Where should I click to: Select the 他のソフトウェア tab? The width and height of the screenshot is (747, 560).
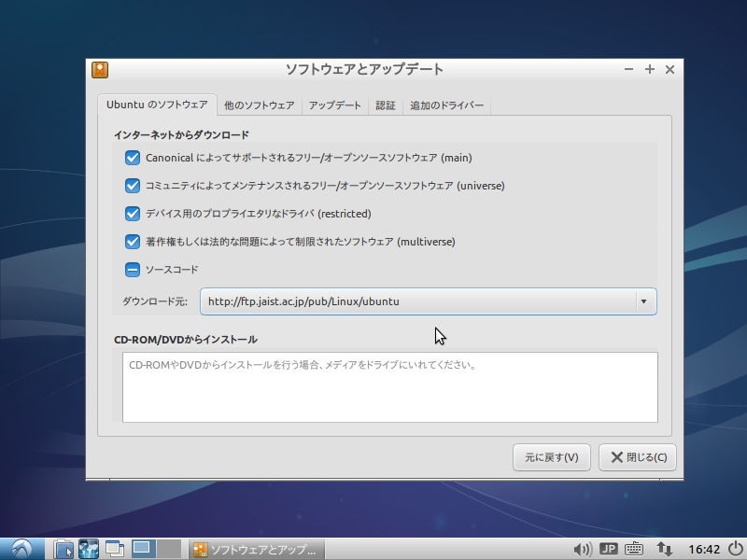coord(258,105)
